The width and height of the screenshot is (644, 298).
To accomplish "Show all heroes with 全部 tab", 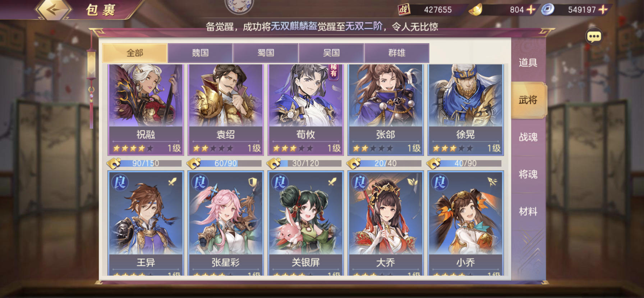I will [x=135, y=53].
